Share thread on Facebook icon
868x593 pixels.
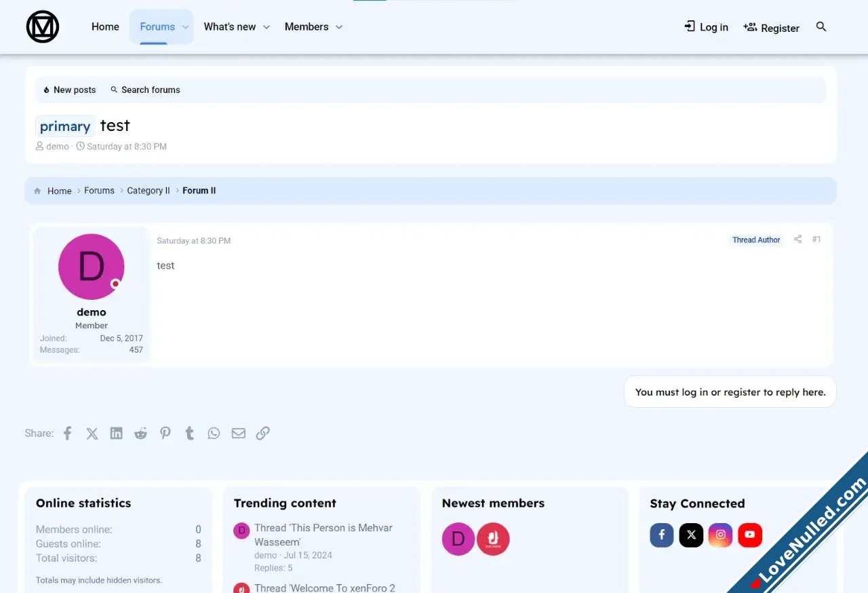tap(67, 434)
